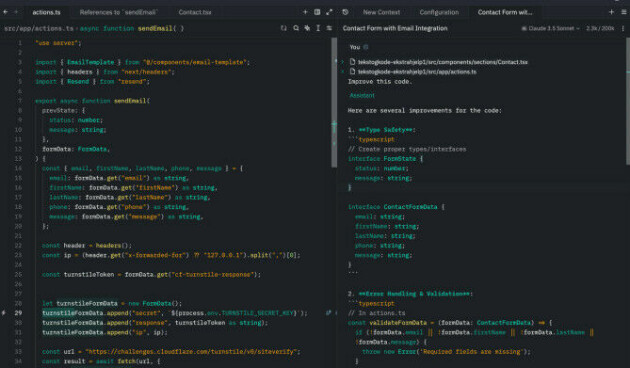Click the editor vertical scrollbar thumb
630x368 pixels.
pyautogui.click(x=334, y=102)
